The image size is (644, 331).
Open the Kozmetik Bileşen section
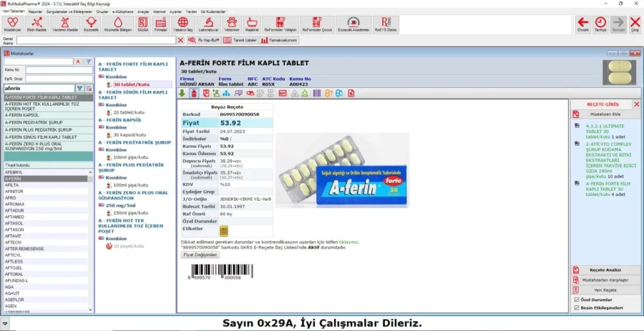click(x=118, y=24)
